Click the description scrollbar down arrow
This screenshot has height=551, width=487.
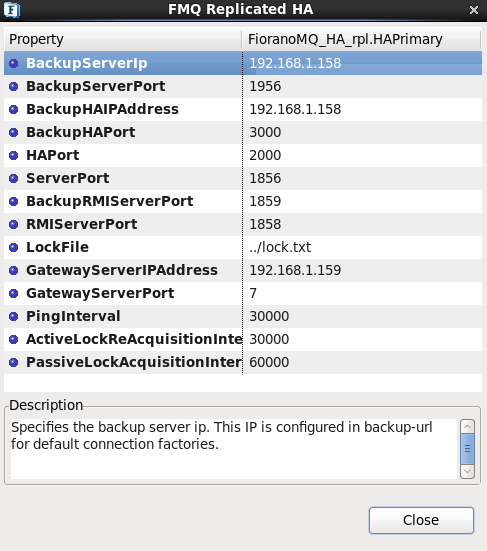pos(467,471)
